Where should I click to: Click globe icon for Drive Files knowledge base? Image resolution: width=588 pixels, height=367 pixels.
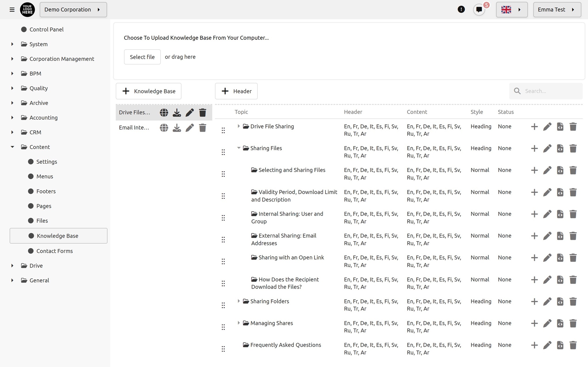164,112
